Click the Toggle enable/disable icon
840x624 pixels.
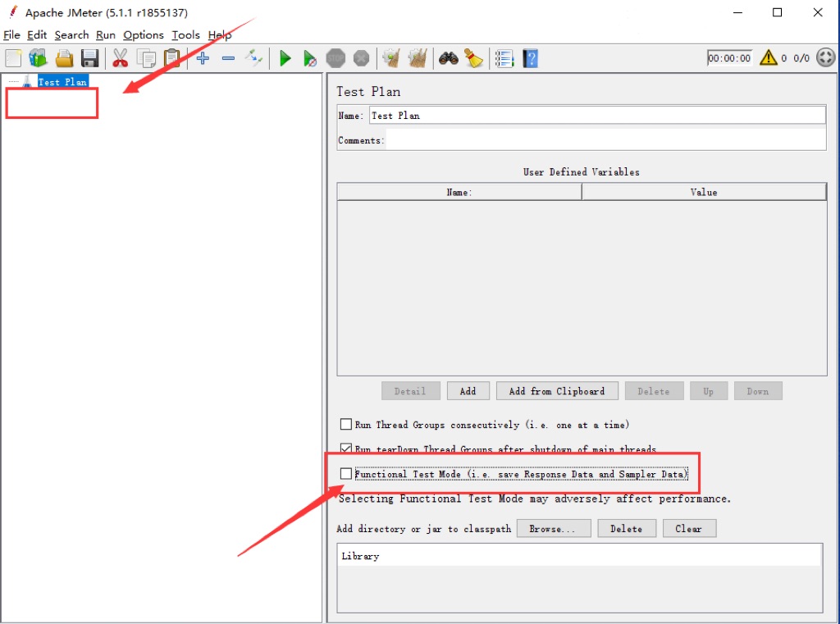point(254,58)
